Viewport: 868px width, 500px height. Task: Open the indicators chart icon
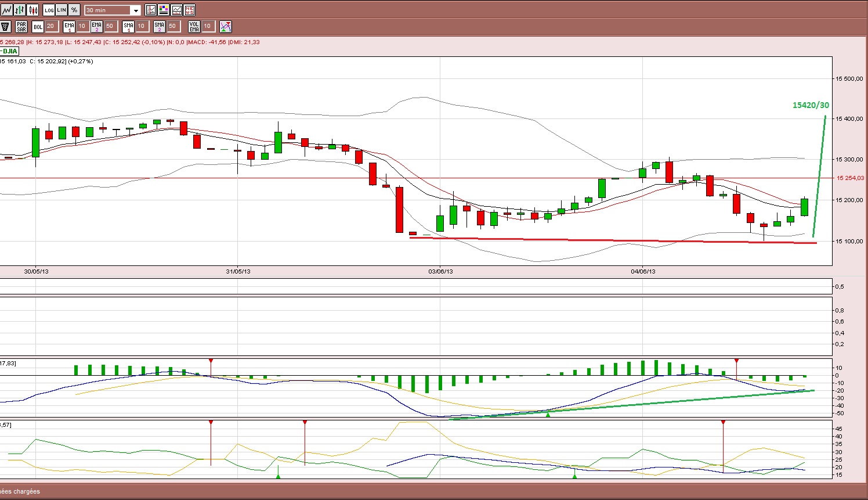click(x=151, y=10)
